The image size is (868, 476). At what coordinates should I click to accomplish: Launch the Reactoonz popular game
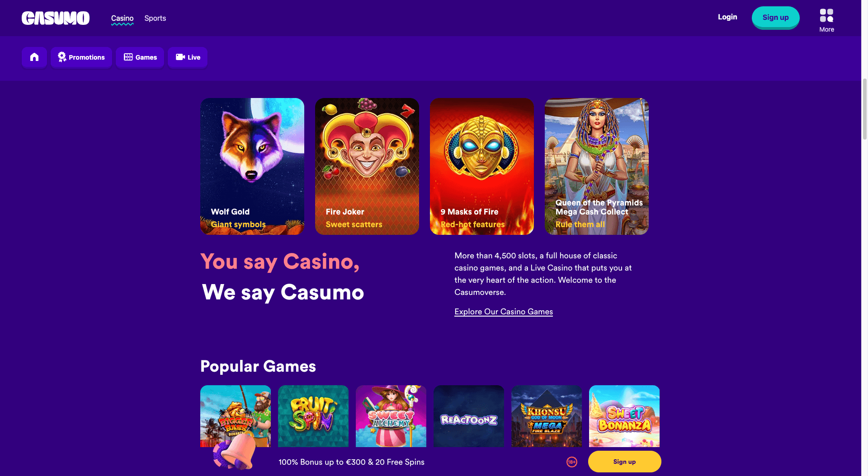point(469,416)
